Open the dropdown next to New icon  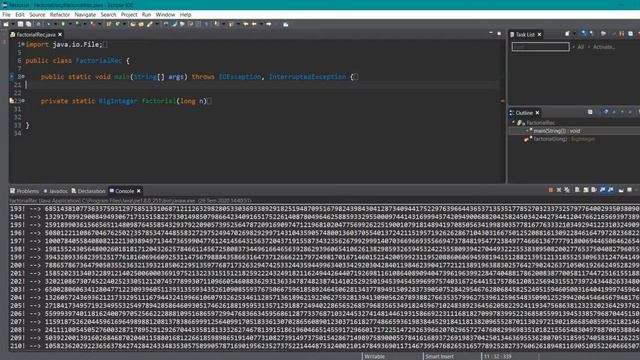pyautogui.click(x=12, y=24)
